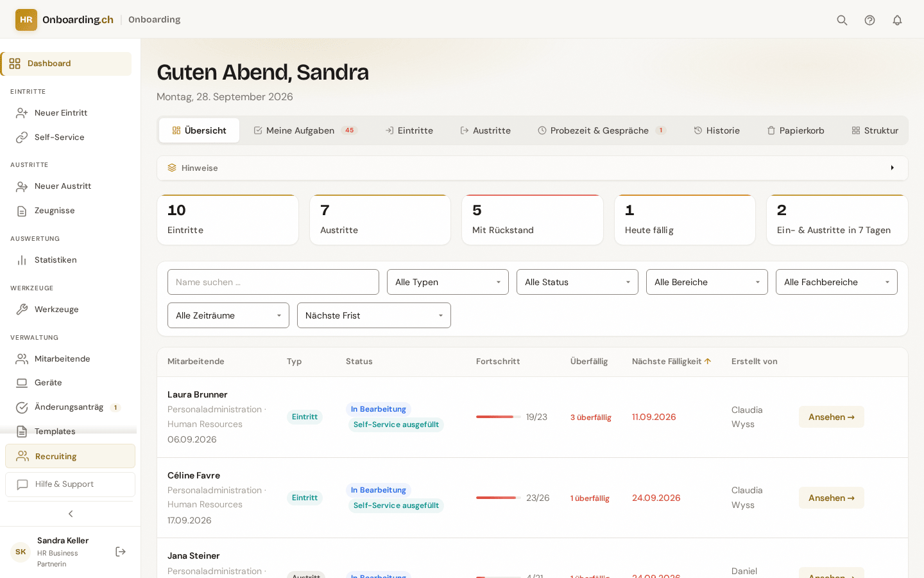Switch to the Probezeit & Gespräche tab
Viewport: 924px width, 578px height.
click(601, 130)
